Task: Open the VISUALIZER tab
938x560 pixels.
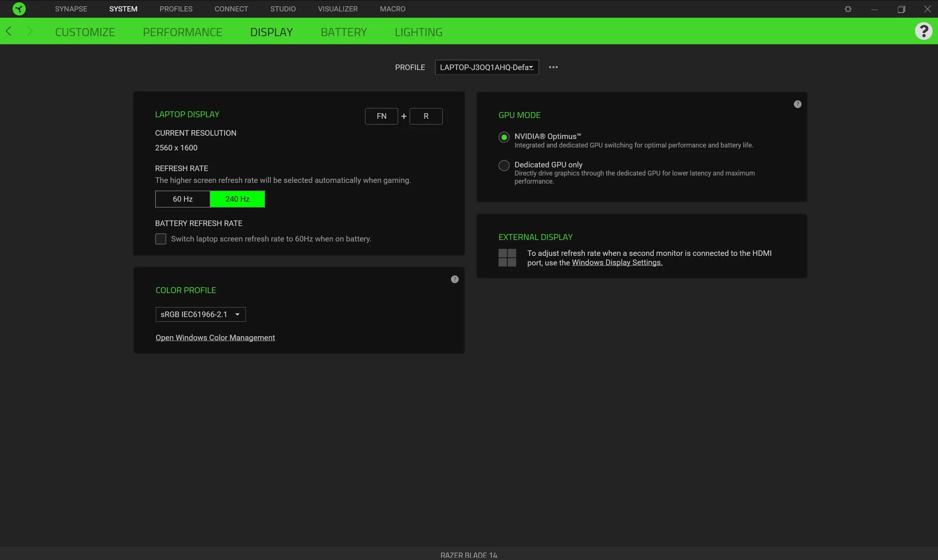Action: click(338, 9)
